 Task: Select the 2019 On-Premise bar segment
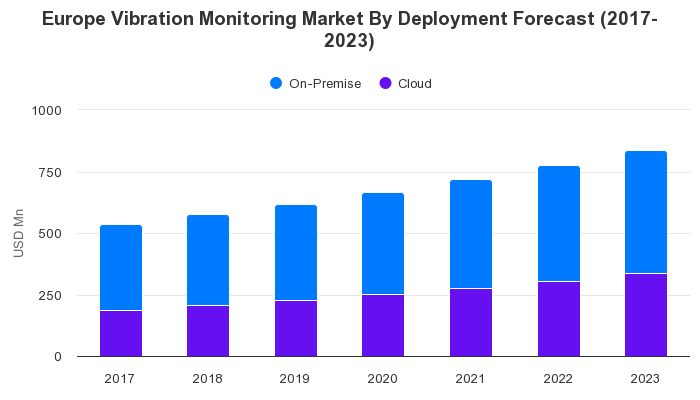pos(296,253)
